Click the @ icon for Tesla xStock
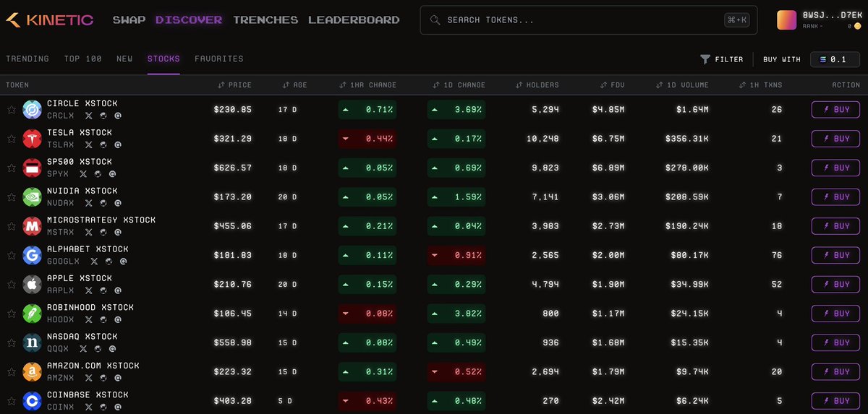Screen dimensions: 868x414 coord(117,145)
